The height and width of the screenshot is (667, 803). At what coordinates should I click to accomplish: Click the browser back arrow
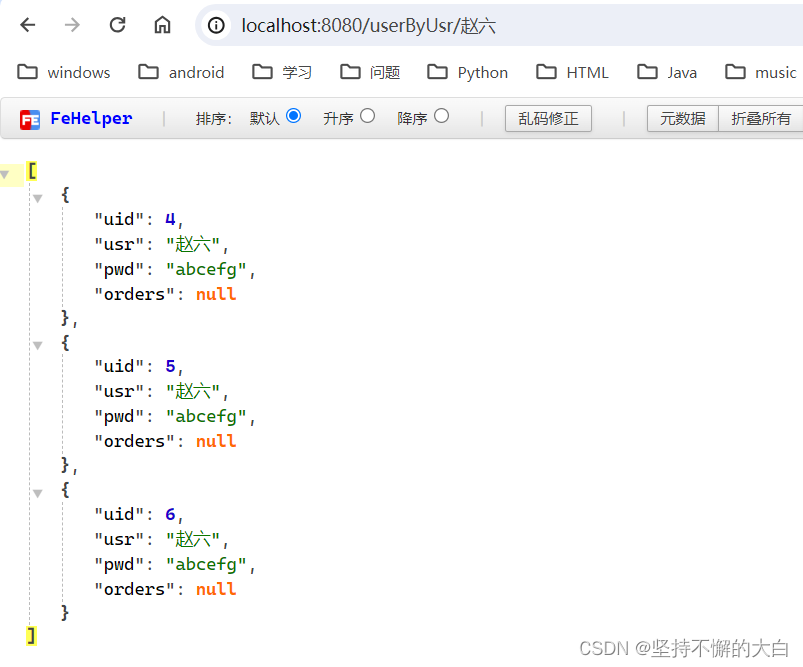pyautogui.click(x=28, y=25)
